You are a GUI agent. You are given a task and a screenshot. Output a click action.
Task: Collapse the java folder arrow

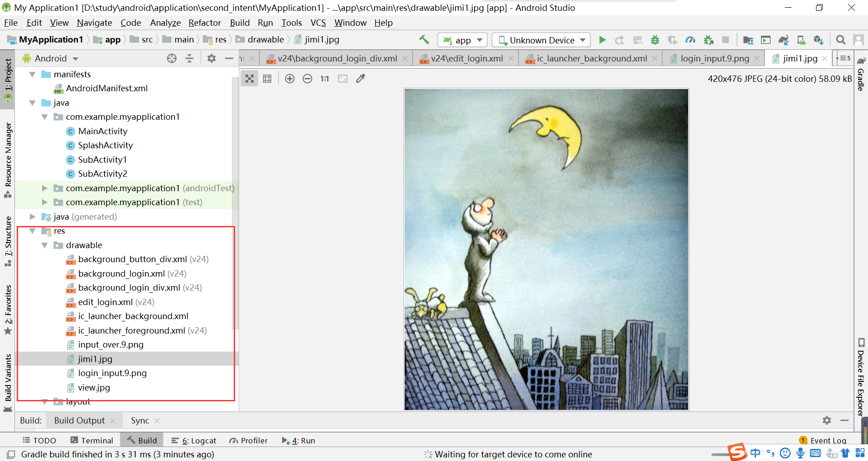[x=32, y=103]
